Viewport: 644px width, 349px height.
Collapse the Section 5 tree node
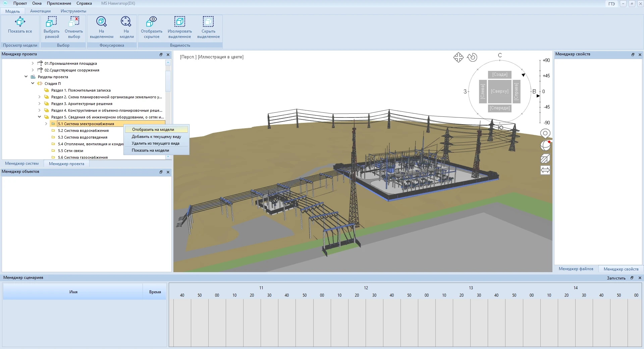(x=39, y=117)
